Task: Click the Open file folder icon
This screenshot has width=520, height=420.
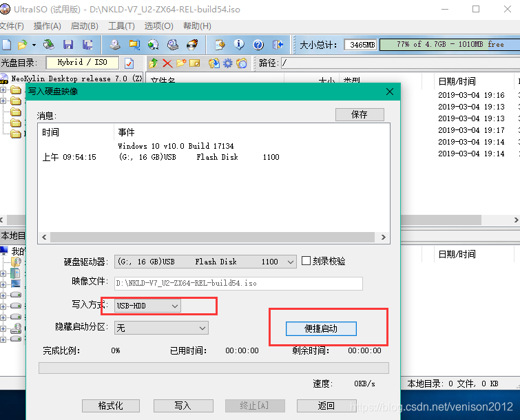Action: [23, 45]
